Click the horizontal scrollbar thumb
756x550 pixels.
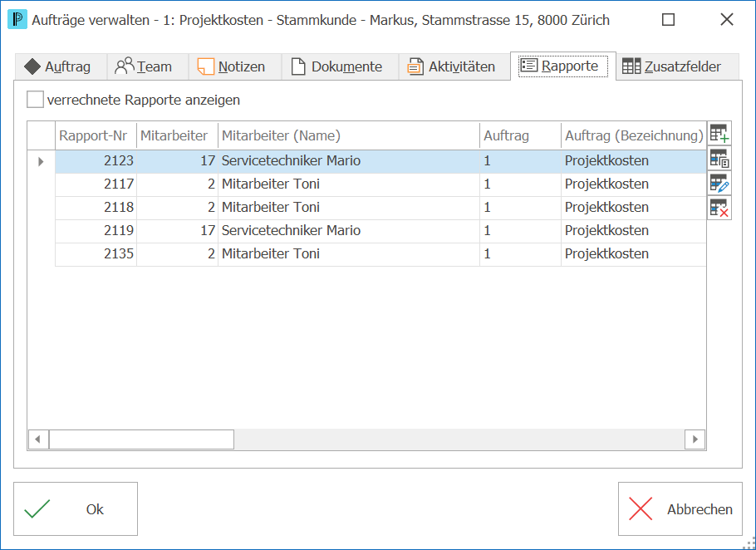tap(141, 440)
